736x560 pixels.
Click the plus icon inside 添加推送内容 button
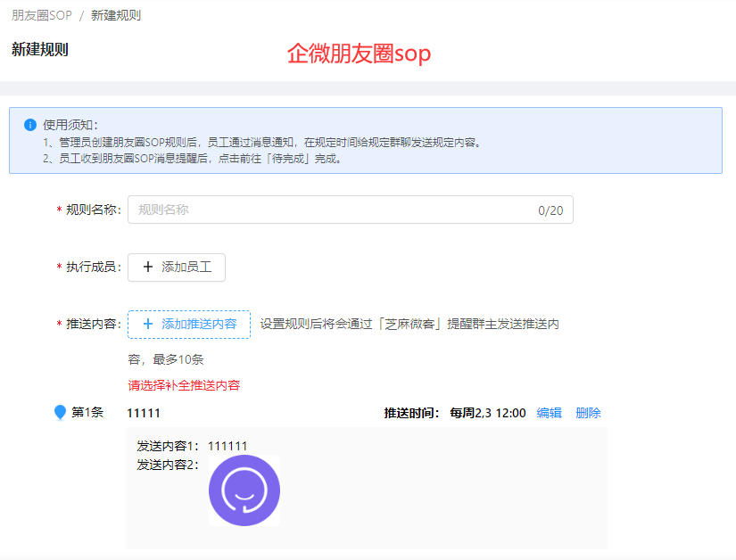click(x=148, y=325)
